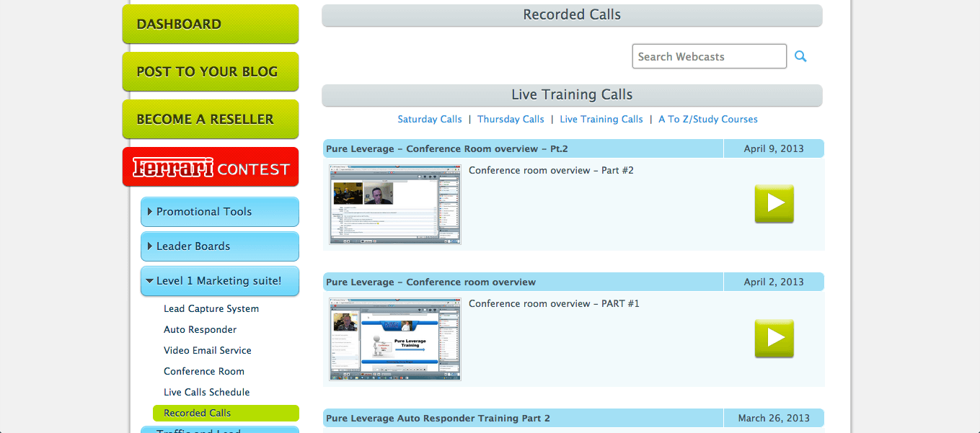The image size is (980, 433).
Task: Open Auto Responder menu item
Action: point(200,329)
